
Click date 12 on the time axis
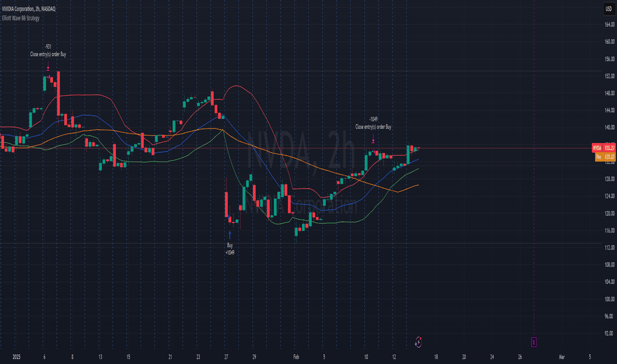point(394,357)
